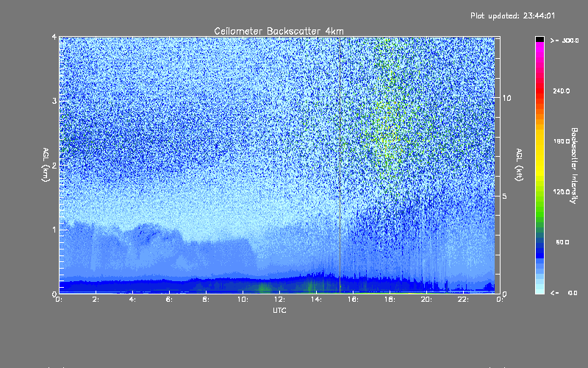Click the '180.0' colorbar label

(x=562, y=141)
